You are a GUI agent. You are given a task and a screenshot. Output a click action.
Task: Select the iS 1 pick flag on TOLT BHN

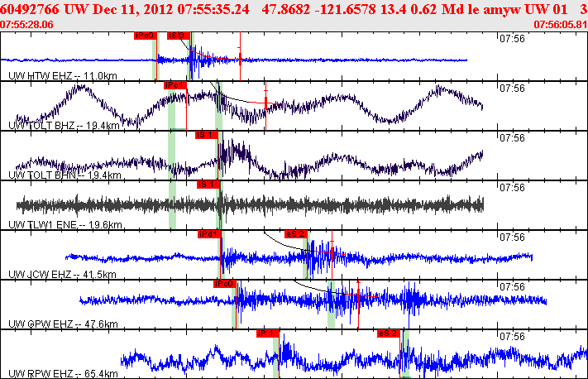pos(206,135)
